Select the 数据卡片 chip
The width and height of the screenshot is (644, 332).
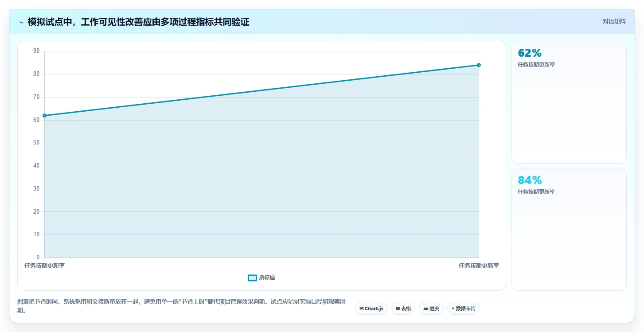pyautogui.click(x=464, y=309)
